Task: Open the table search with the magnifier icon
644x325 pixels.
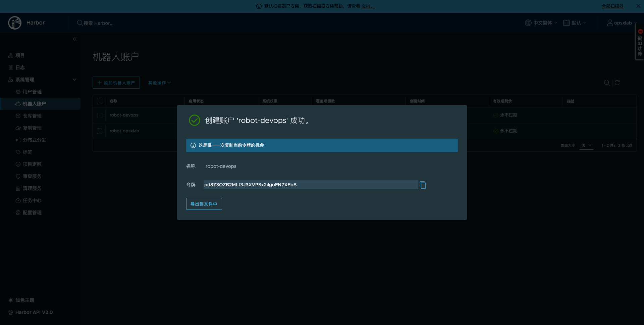Action: 606,83
